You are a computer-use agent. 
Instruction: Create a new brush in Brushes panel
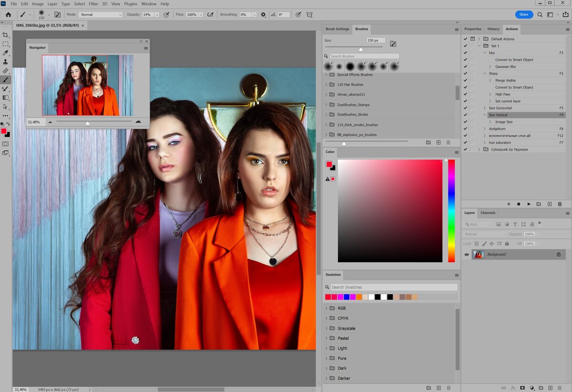pos(439,142)
